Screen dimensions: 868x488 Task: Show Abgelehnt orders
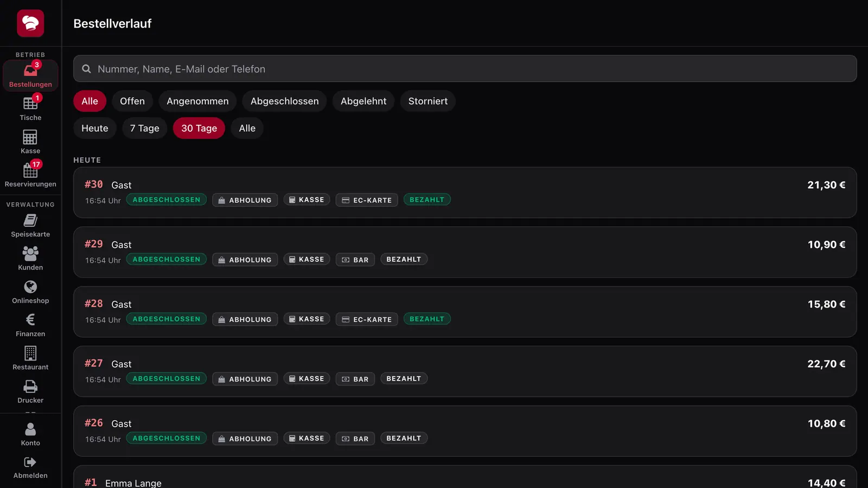[x=363, y=101]
